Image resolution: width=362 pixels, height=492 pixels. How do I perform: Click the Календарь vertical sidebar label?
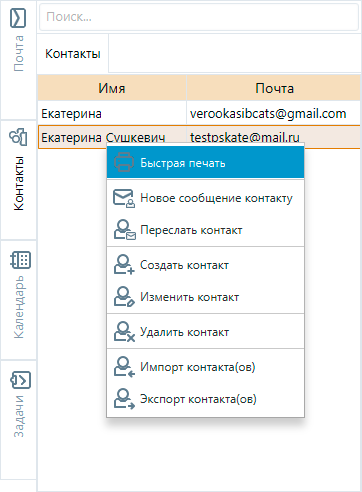click(x=19, y=307)
